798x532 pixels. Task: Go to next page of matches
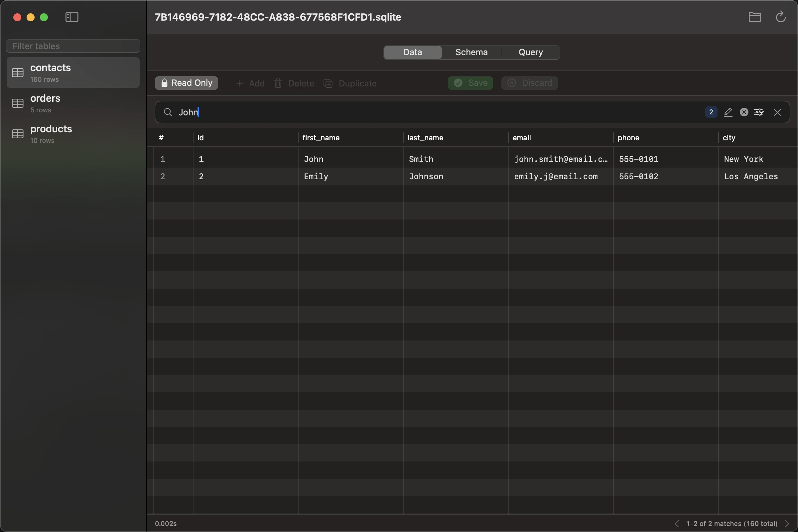pos(787,523)
